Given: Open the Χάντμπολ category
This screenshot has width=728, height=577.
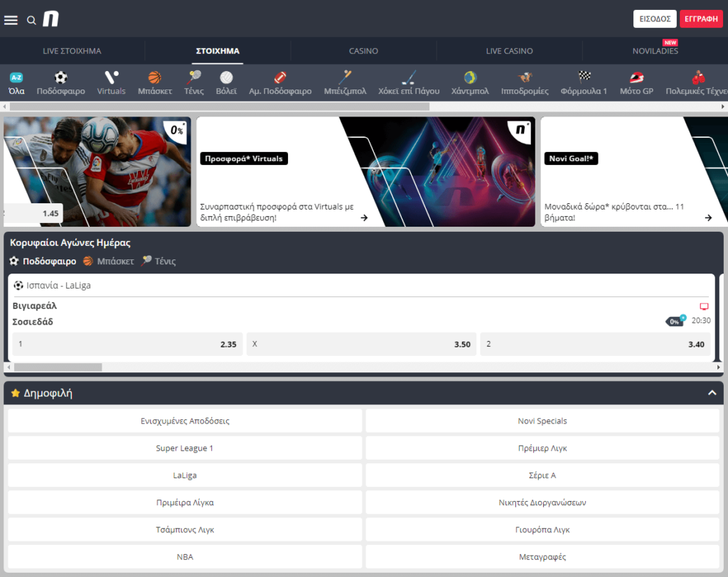Looking at the screenshot, I should [x=470, y=83].
